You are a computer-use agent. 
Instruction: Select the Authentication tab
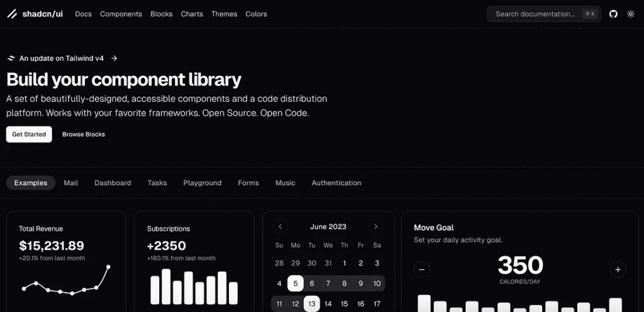coord(336,183)
